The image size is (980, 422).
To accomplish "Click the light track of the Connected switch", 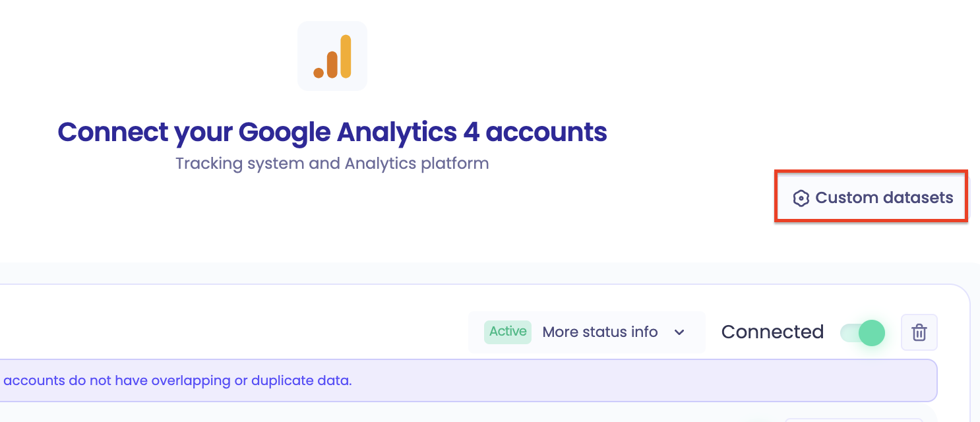I will 849,332.
